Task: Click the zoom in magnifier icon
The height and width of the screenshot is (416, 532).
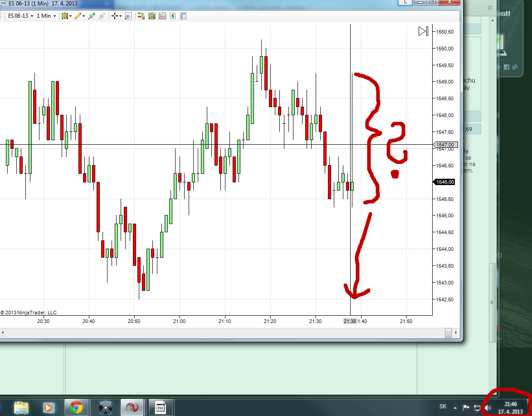Action: coord(91,16)
